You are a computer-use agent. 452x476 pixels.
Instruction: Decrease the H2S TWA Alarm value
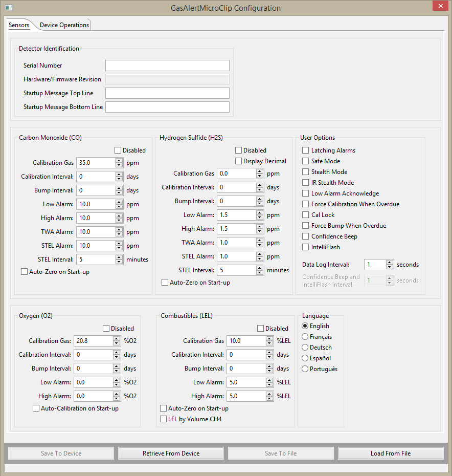260,245
